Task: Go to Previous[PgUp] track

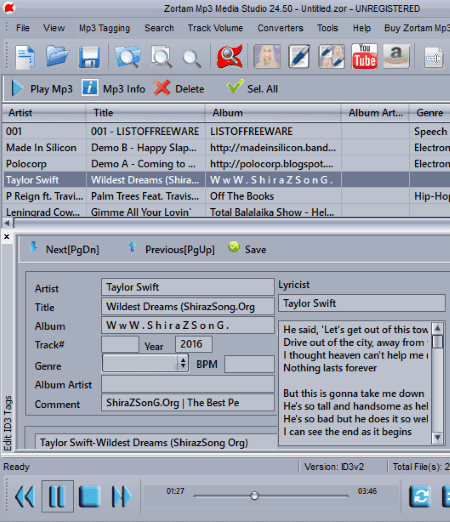Action: coord(171,249)
